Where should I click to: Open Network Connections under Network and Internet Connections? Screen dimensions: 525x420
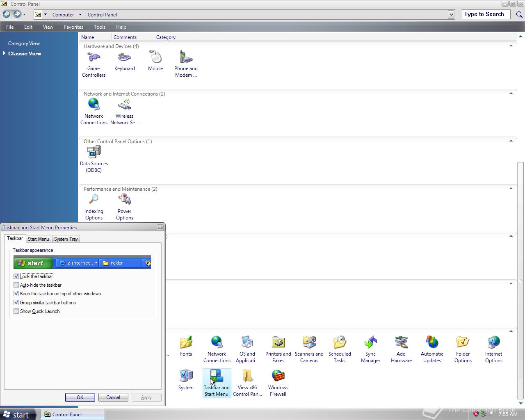point(94,112)
